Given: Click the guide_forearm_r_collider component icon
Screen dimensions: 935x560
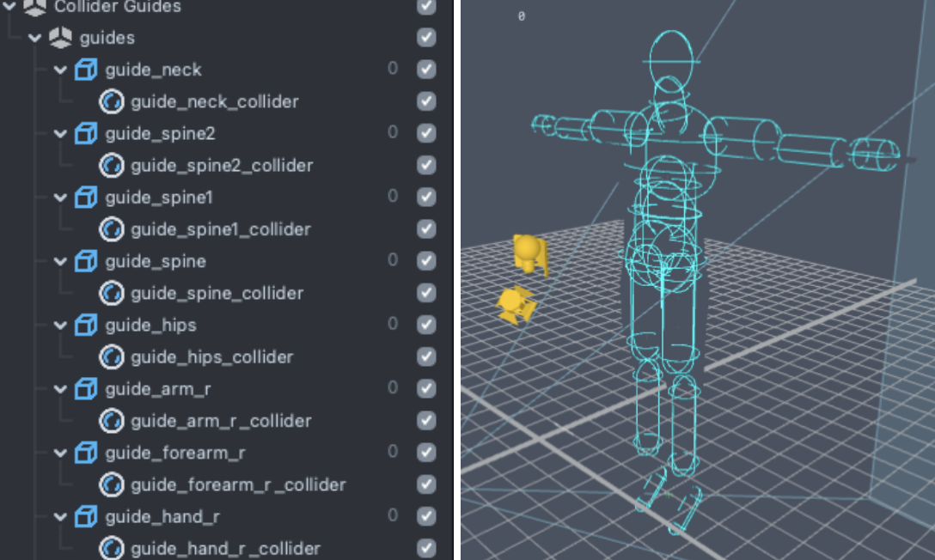Looking at the screenshot, I should point(112,484).
